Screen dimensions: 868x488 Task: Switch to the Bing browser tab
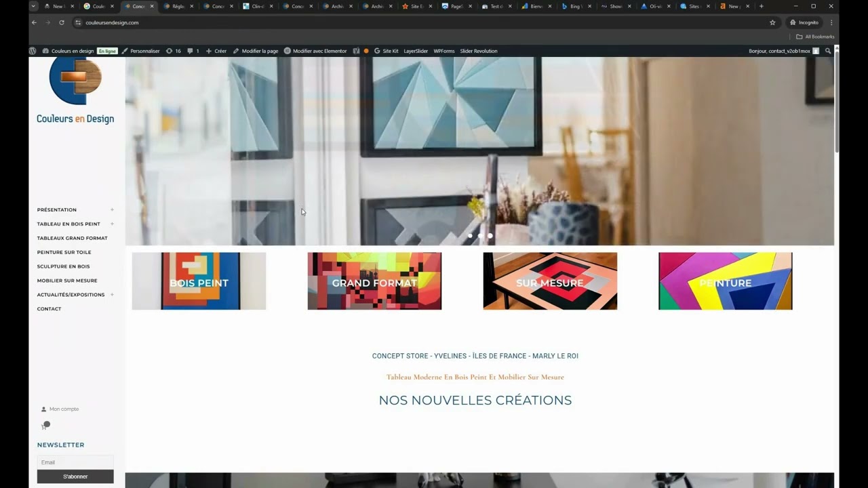pos(573,6)
